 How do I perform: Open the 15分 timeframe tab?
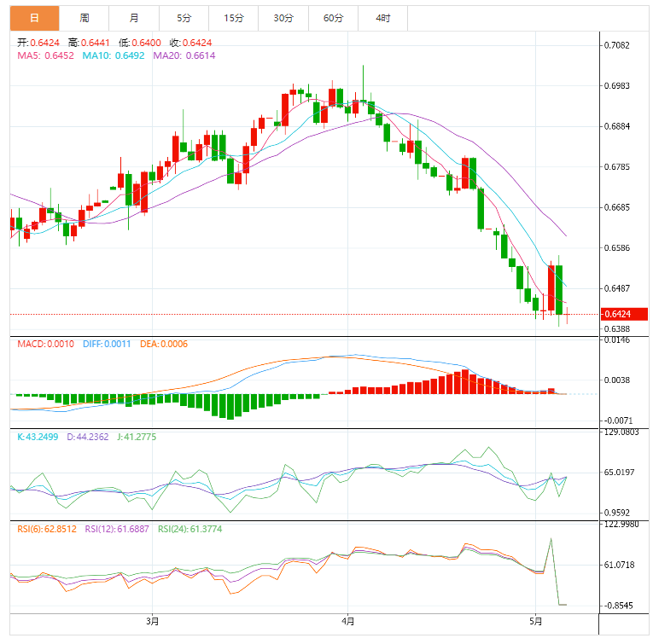234,18
